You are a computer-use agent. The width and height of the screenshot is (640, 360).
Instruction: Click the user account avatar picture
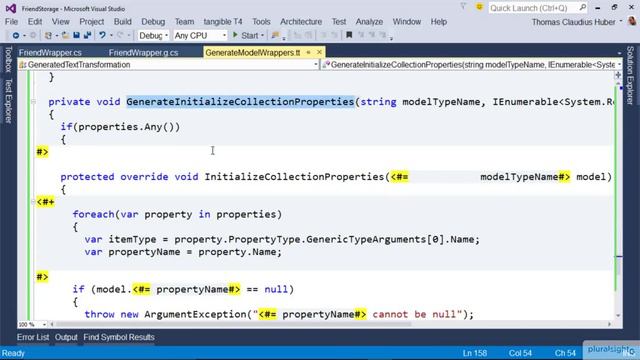click(x=633, y=21)
